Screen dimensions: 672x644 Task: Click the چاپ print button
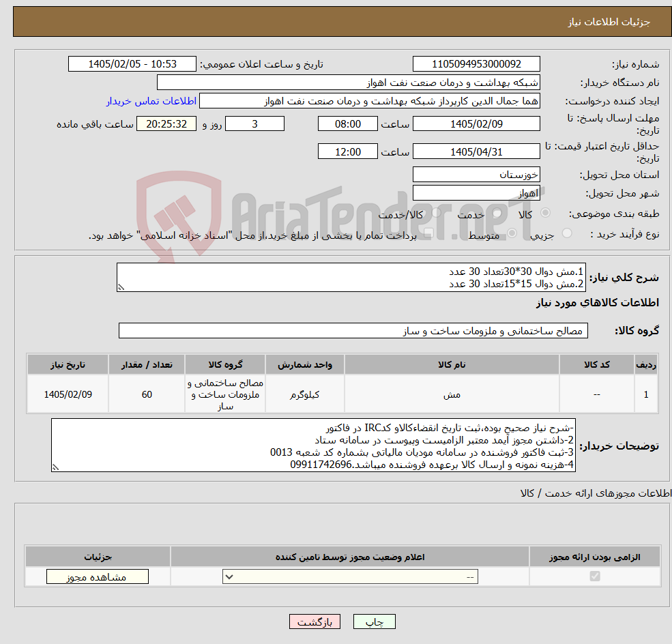374,621
